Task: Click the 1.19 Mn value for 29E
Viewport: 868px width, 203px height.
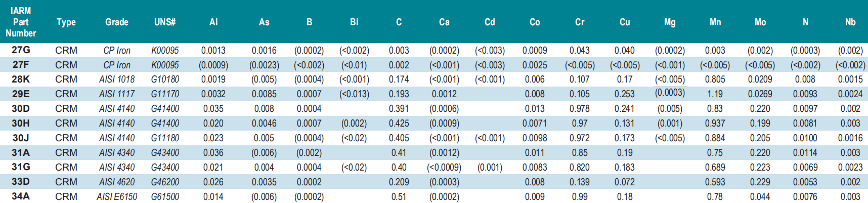Action: pyautogui.click(x=715, y=94)
